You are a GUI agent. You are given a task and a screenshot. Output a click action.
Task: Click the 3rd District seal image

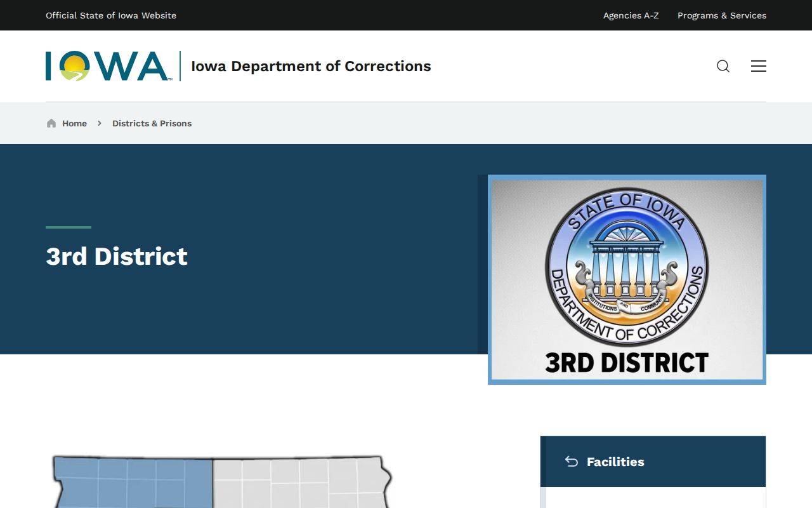(627, 279)
